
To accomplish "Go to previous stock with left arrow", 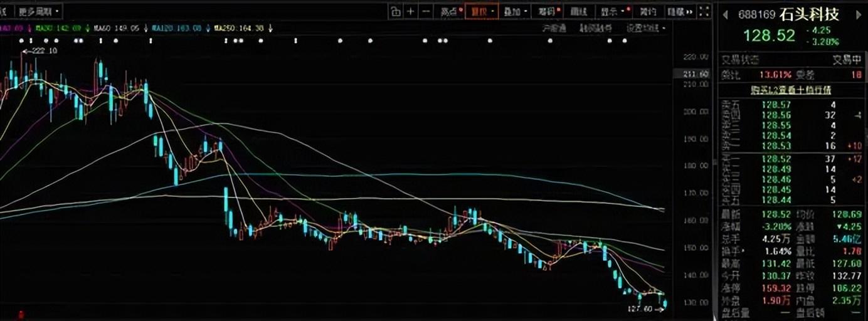I will [726, 14].
